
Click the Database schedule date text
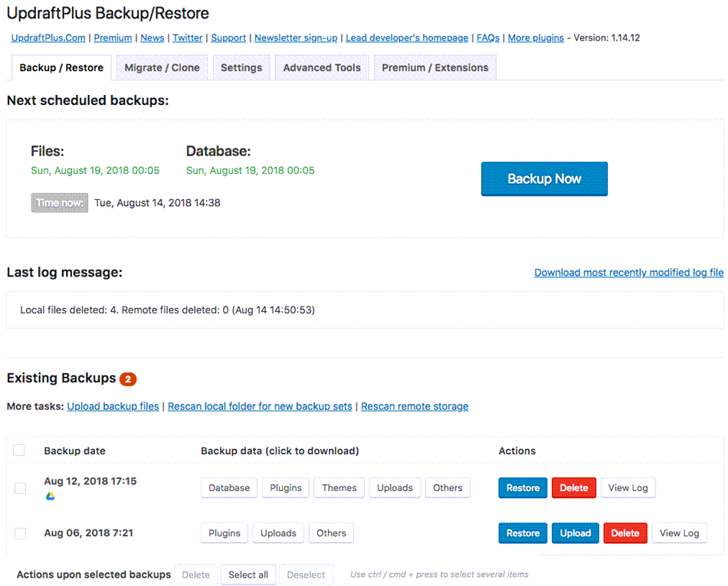tap(251, 171)
